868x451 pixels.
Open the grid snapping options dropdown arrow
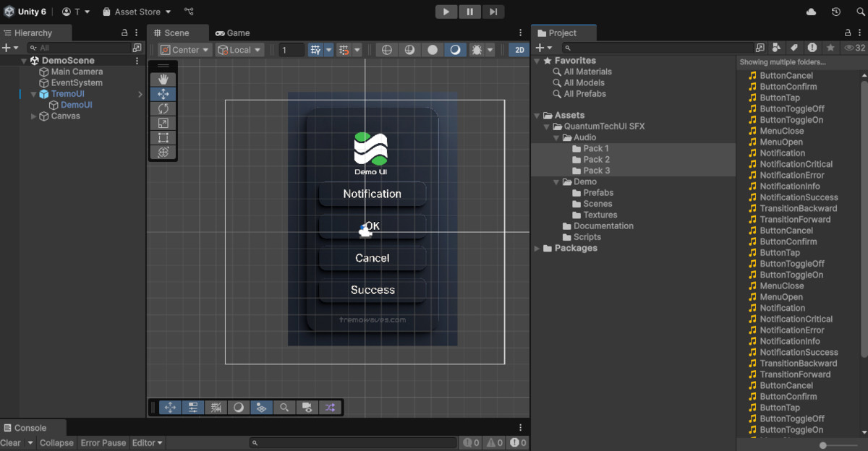[328, 50]
